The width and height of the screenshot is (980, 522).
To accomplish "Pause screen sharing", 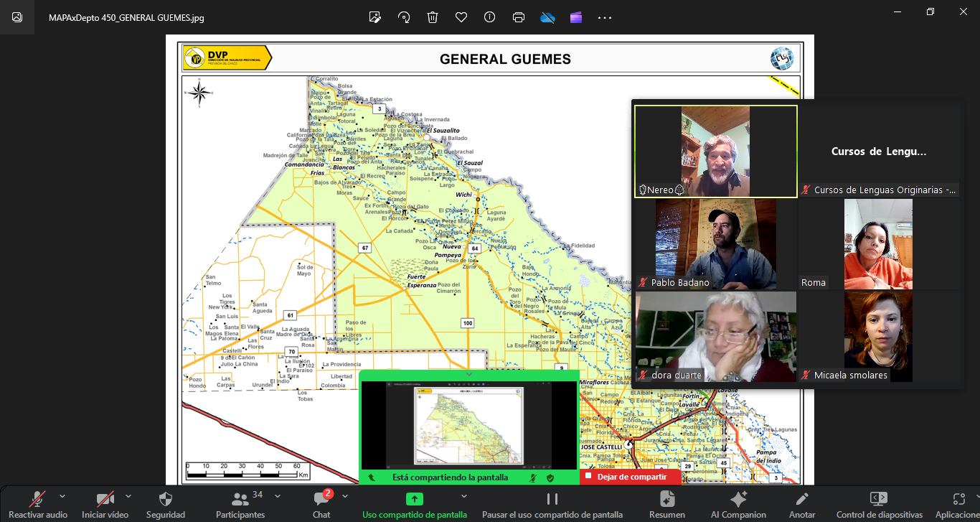I will pos(552,504).
